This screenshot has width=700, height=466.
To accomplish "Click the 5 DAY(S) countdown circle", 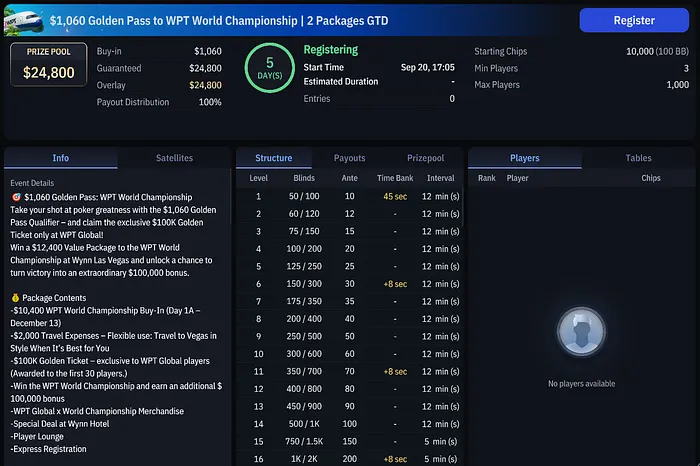I will 270,68.
